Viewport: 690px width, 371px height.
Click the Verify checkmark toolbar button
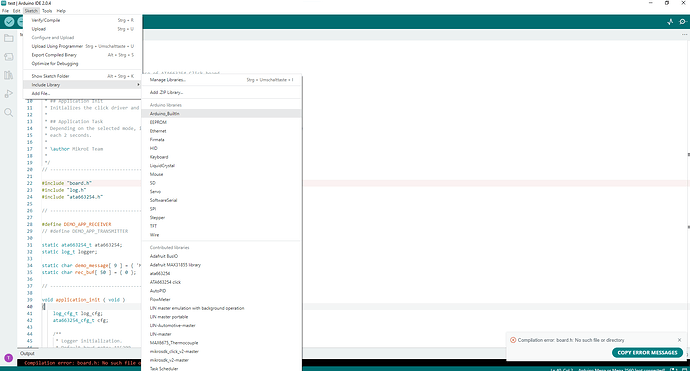[9, 22]
